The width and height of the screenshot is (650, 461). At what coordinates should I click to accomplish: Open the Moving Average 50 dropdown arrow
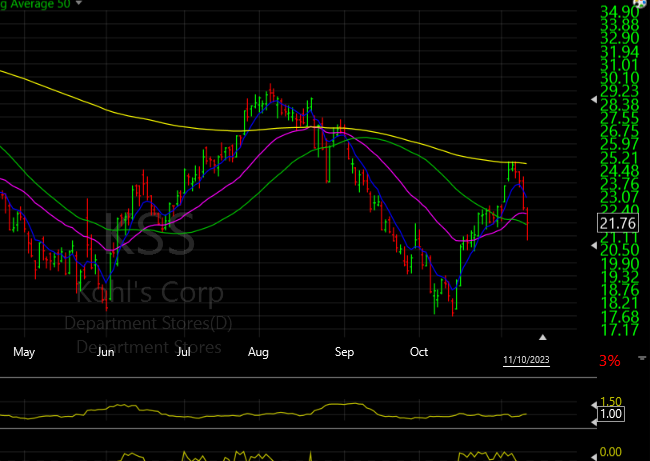point(78,3)
